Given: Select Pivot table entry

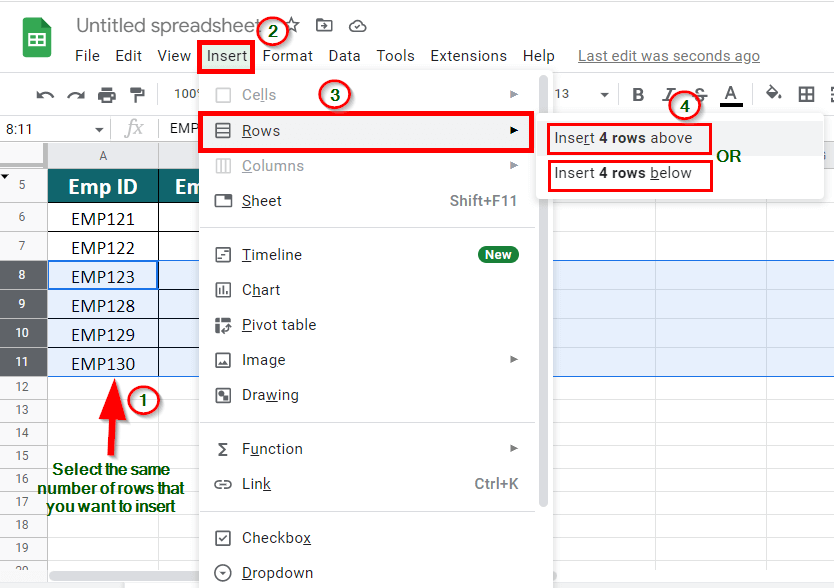Looking at the screenshot, I should (367, 325).
